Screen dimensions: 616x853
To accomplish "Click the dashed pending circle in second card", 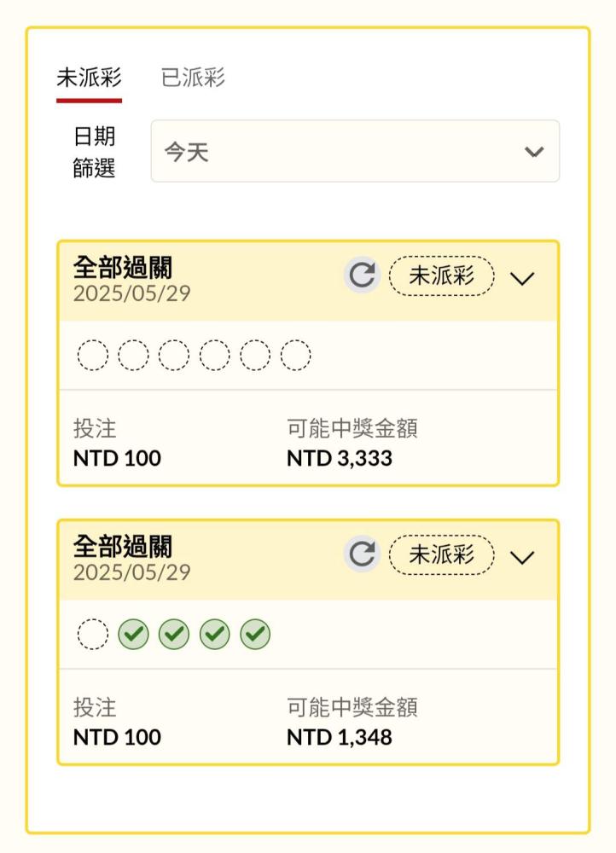I will [92, 634].
